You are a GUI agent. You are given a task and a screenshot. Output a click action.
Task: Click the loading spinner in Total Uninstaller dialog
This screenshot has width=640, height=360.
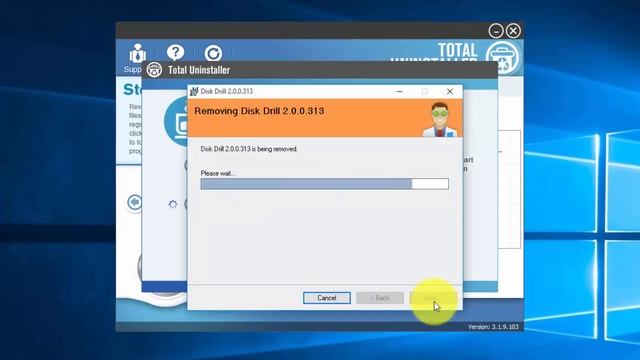coord(173,204)
